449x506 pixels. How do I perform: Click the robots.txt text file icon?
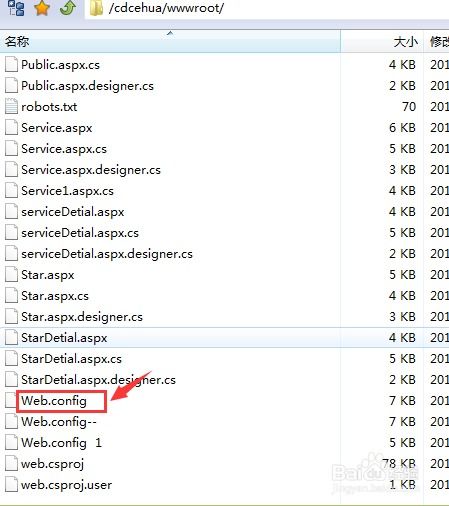[11, 107]
